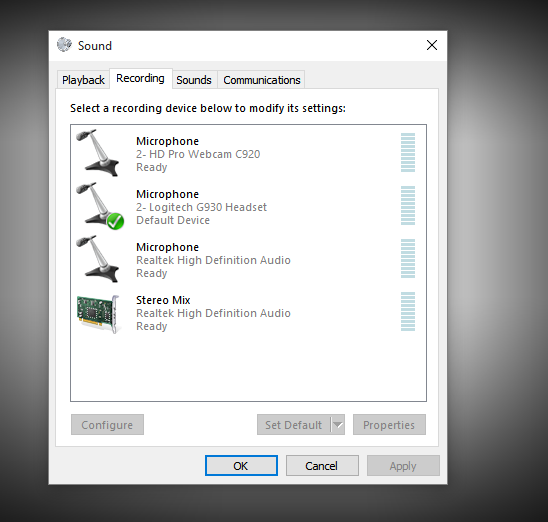Viewport: 548px width, 522px height.
Task: Select '2- Logitech G930 Headset' text
Action: [201, 207]
